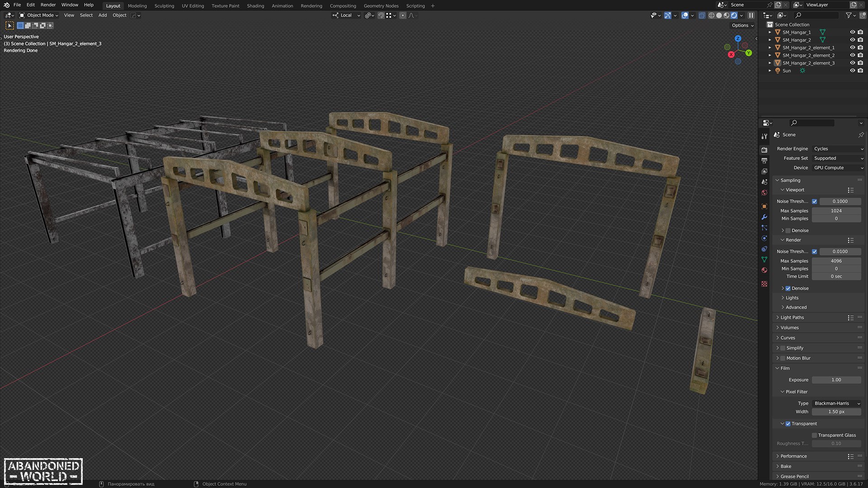Open the View Layer properties tab
Viewport: 868px width, 488px height.
764,171
